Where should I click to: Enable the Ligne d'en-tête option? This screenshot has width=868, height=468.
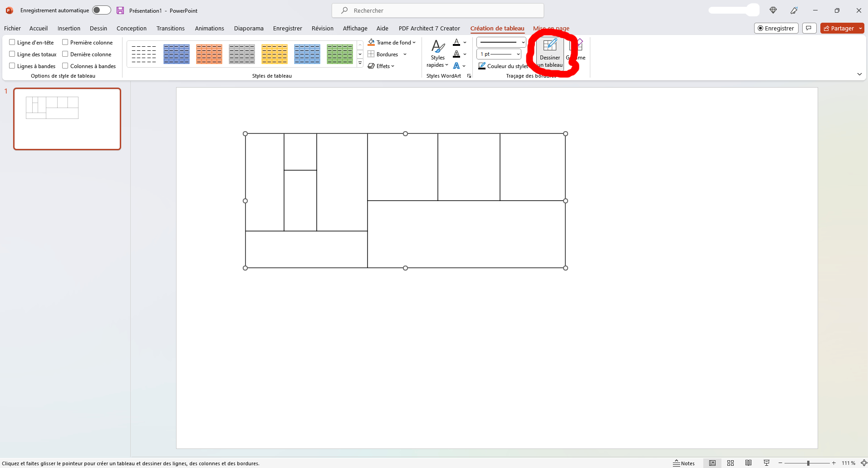(12, 42)
